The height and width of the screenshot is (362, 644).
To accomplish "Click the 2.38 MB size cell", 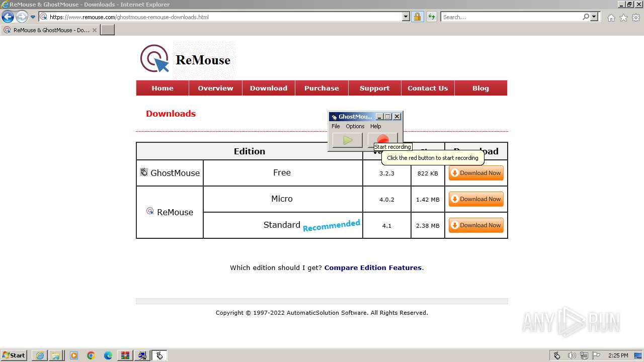I will [x=428, y=225].
